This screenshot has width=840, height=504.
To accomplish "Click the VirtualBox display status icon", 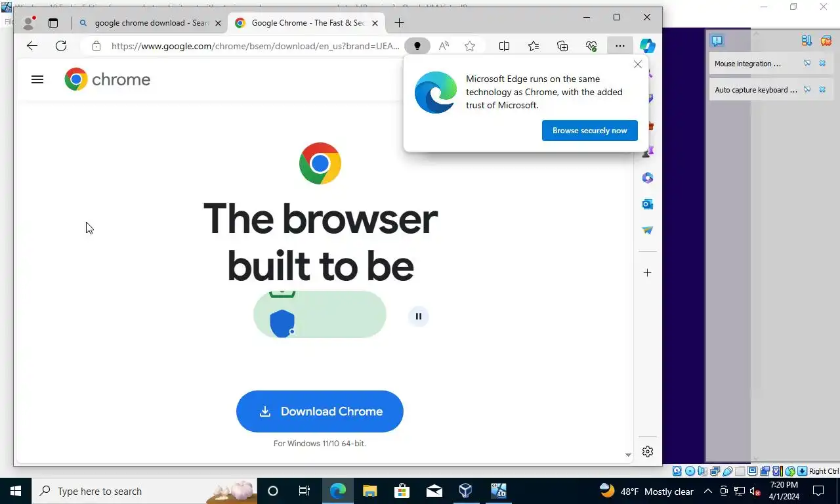I will pos(752,471).
